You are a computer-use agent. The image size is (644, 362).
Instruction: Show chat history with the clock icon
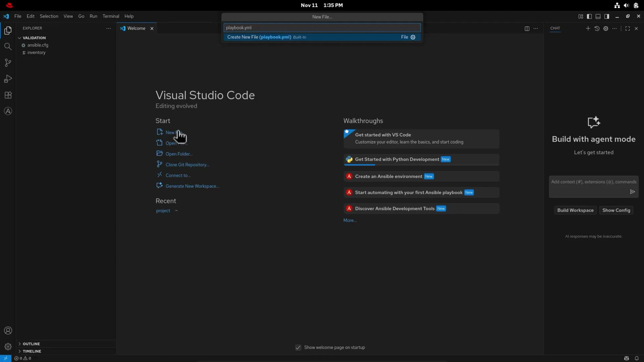tap(597, 28)
